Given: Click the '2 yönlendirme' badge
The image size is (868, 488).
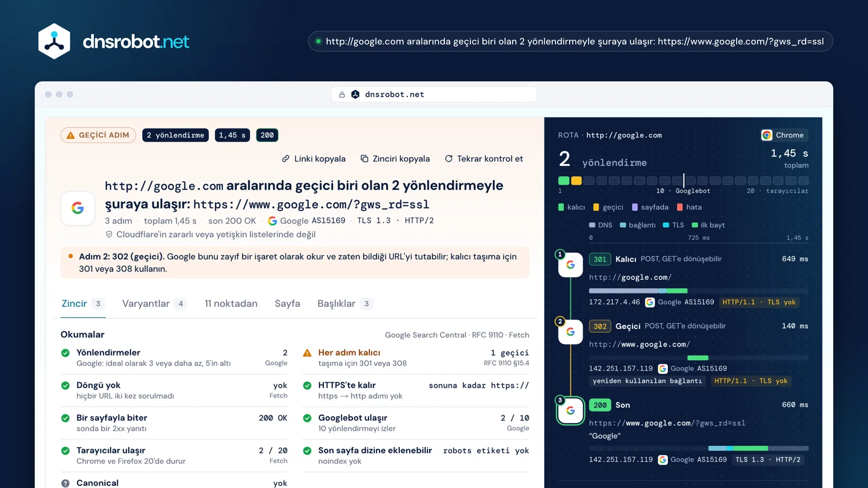Looking at the screenshot, I should click(x=175, y=135).
